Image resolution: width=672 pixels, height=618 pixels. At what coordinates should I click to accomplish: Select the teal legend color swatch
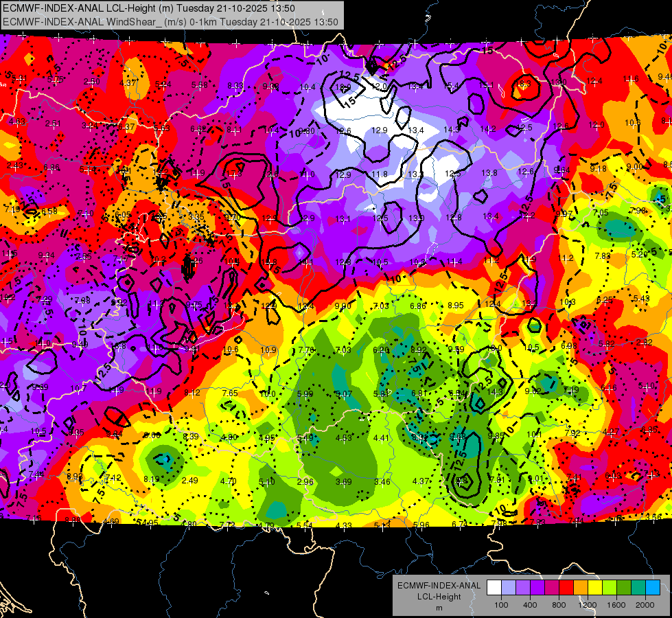pyautogui.click(x=638, y=588)
